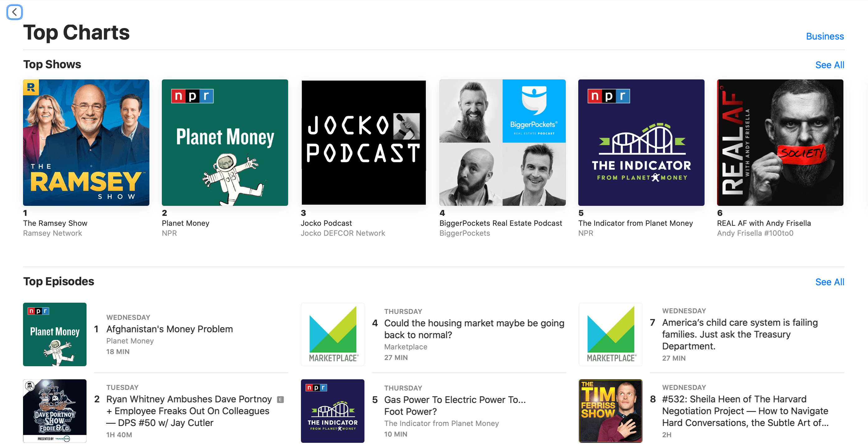
Task: Click 'The Ramsey Show' title text
Action: pyautogui.click(x=55, y=223)
